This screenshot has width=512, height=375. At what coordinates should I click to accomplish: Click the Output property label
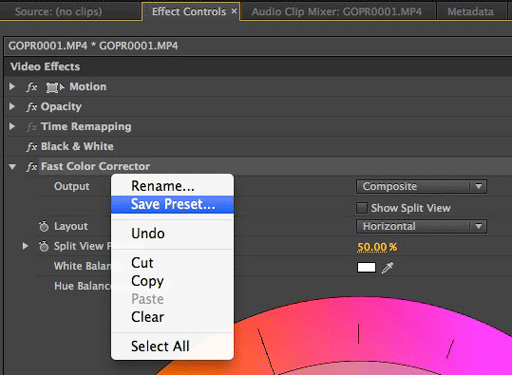pyautogui.click(x=72, y=186)
